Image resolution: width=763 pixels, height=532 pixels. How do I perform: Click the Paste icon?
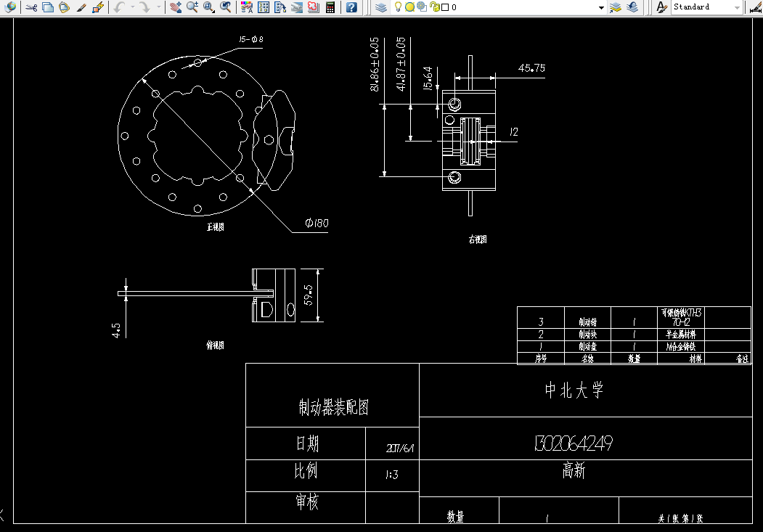click(x=64, y=7)
